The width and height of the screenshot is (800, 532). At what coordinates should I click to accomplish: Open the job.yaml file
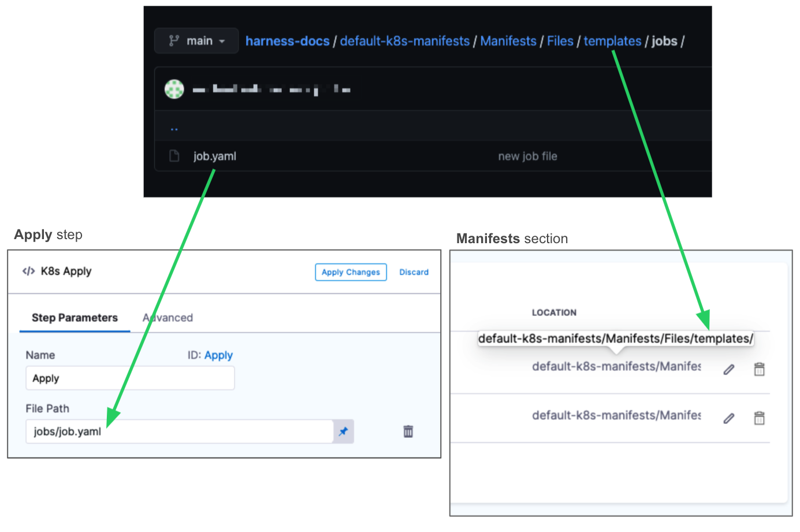pos(215,156)
